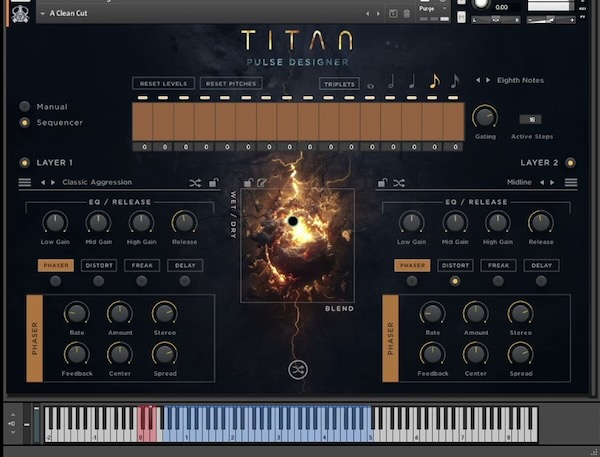Open Layer 1 hamburger menu icon
The image size is (600, 457).
[25, 183]
